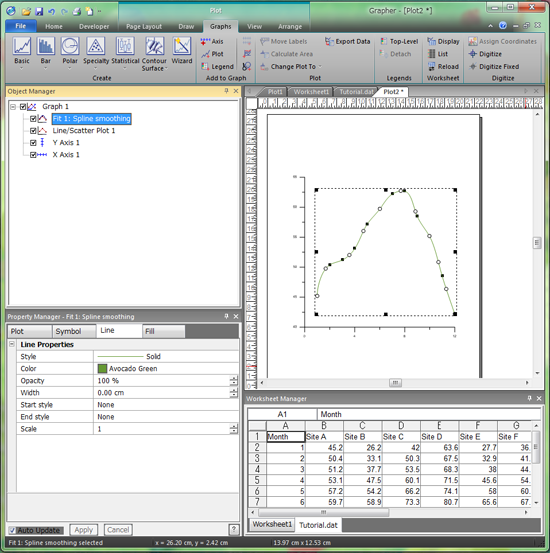Select the Digitize tool in ribbon
The height and width of the screenshot is (553, 550).
click(485, 54)
